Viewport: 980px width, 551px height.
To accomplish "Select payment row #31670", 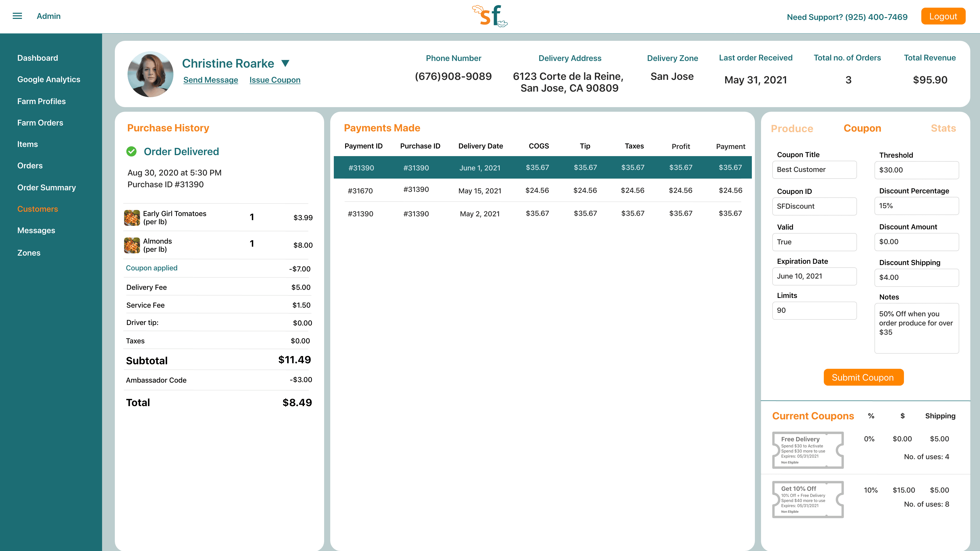I will (543, 191).
